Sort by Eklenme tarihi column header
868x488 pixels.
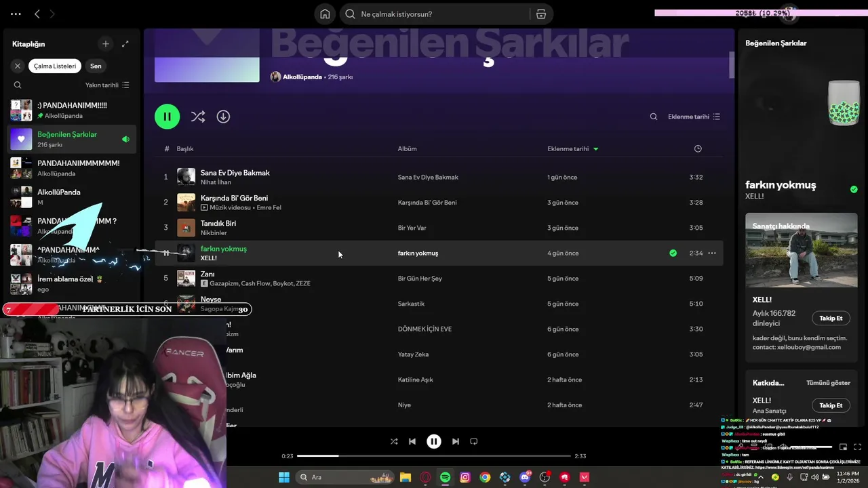click(573, 148)
